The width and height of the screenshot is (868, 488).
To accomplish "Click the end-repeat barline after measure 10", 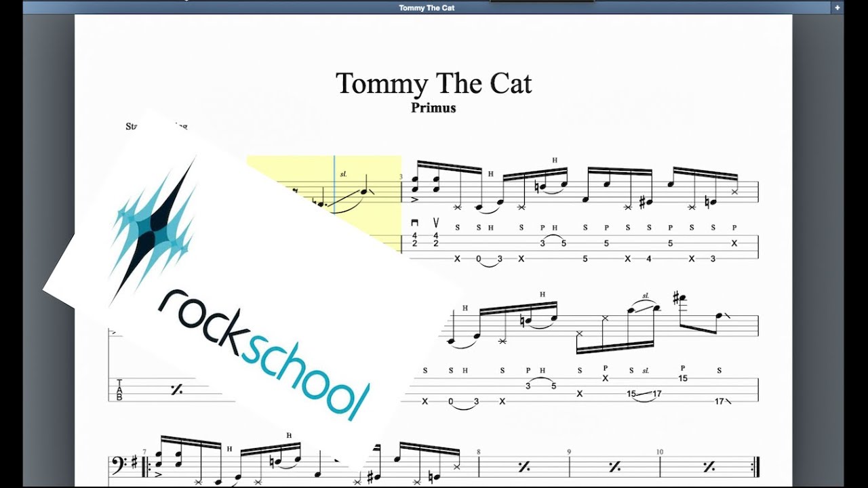I will click(x=755, y=466).
